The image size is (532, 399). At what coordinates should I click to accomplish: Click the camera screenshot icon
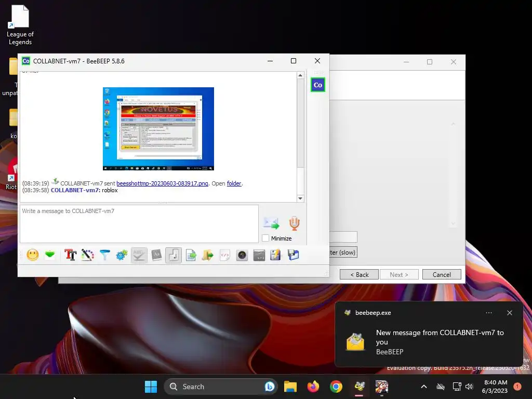[x=242, y=255]
